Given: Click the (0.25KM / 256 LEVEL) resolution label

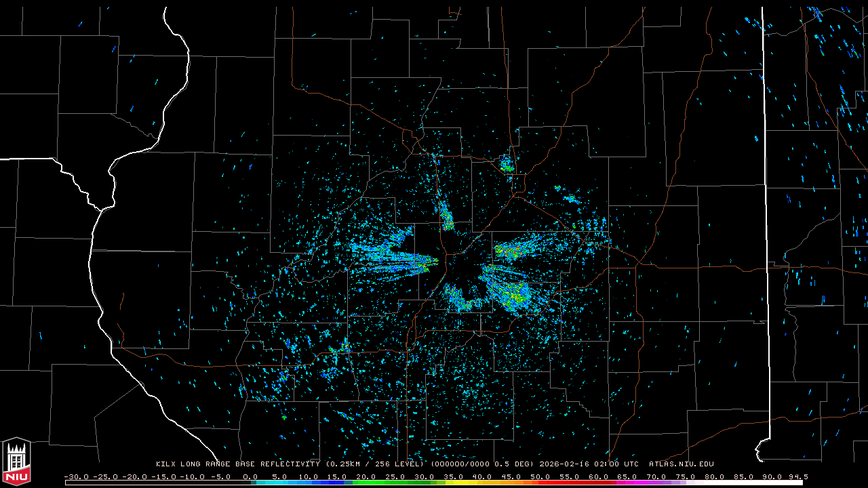Looking at the screenshot, I should coord(375,464).
